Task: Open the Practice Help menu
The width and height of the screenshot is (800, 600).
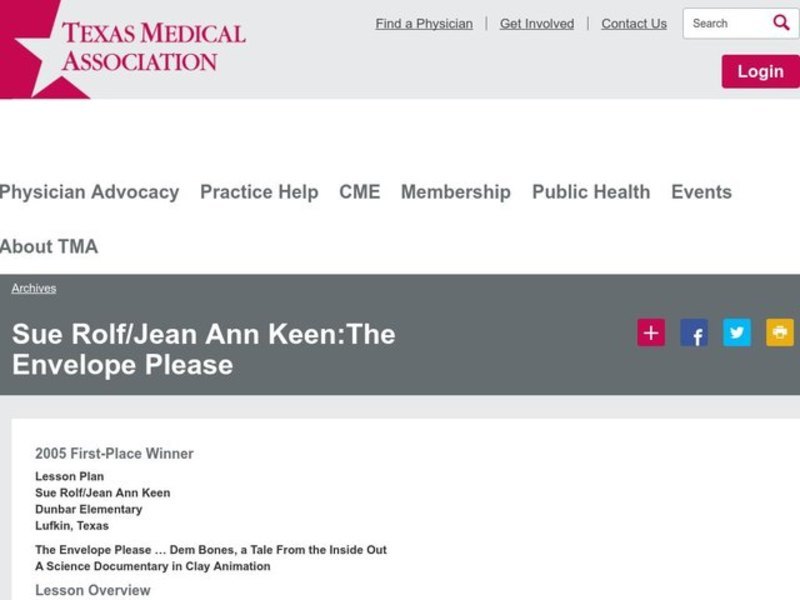Action: (259, 192)
